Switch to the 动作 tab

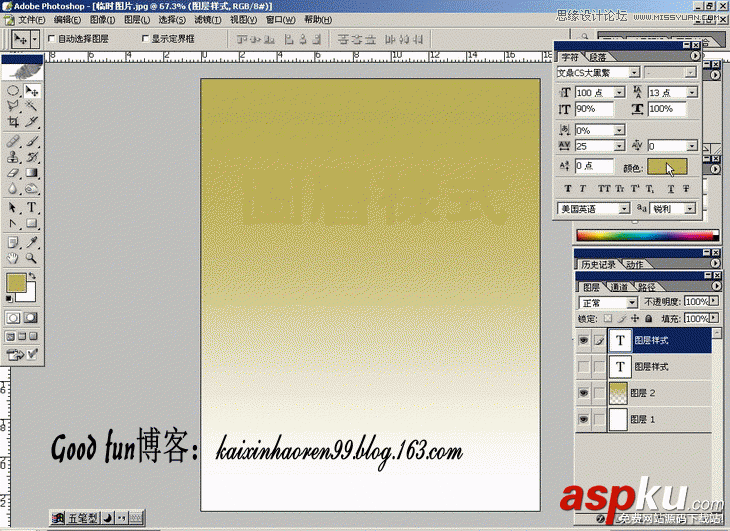(635, 265)
